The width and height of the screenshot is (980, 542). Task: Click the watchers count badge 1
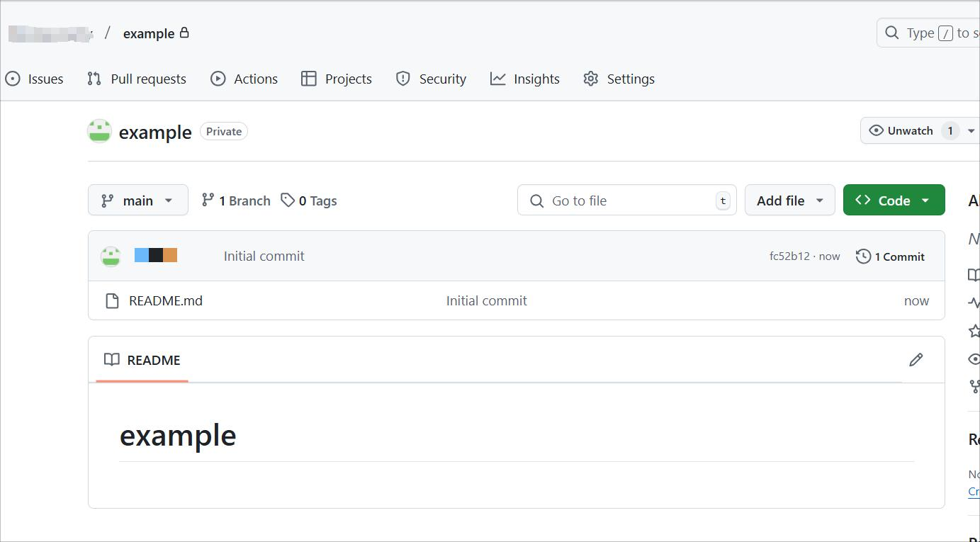(x=950, y=130)
